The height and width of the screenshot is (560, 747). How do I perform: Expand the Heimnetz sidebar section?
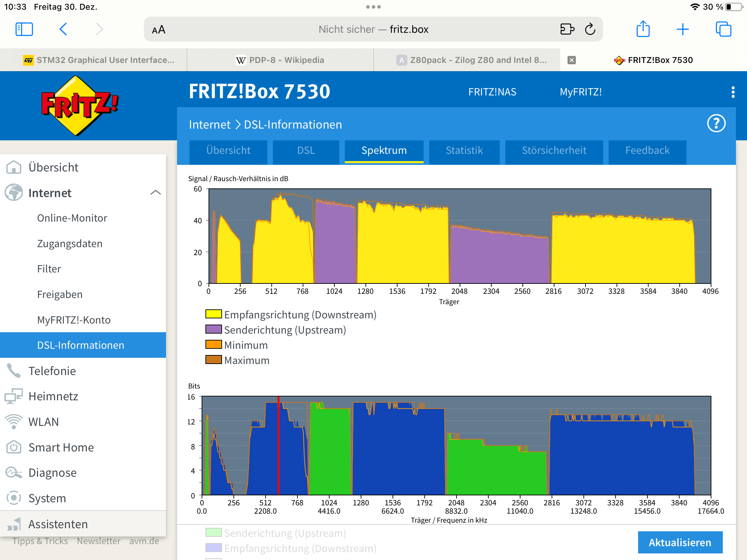point(53,396)
